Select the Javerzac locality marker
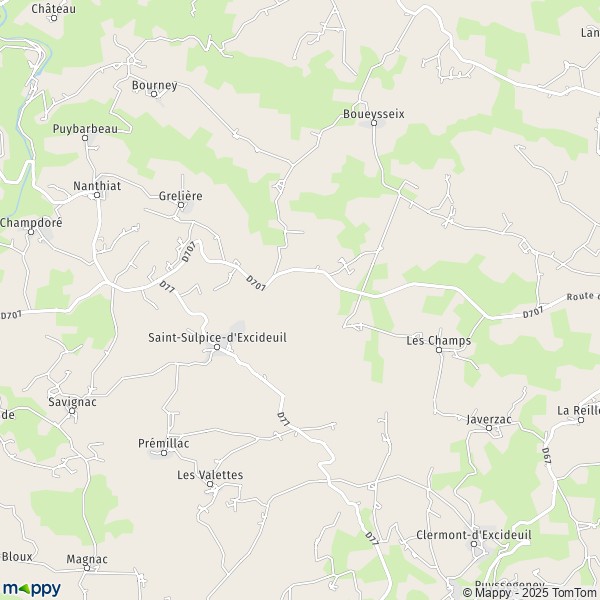The image size is (600, 600). pyautogui.click(x=489, y=428)
